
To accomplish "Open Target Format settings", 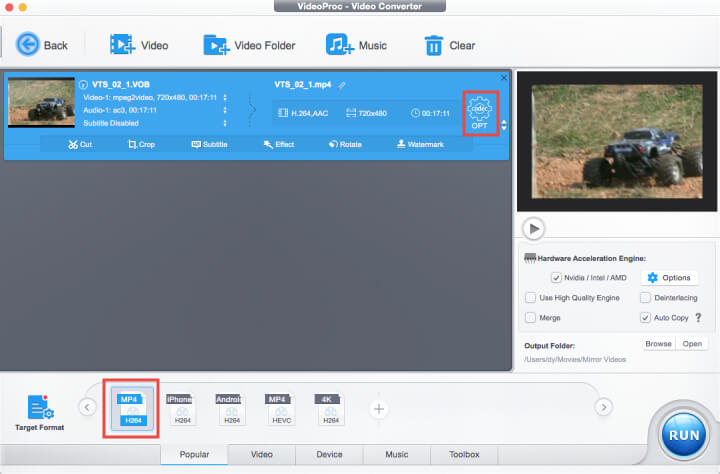I will pyautogui.click(x=39, y=412).
